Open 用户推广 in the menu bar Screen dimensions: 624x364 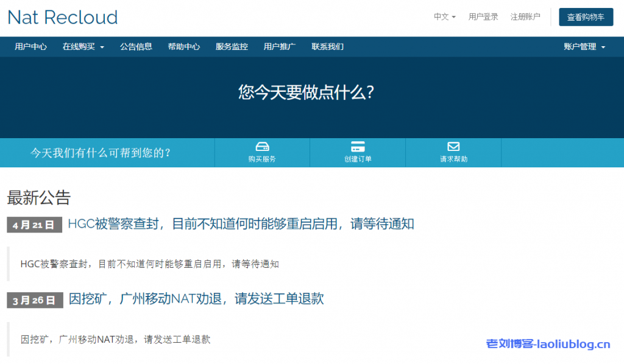click(x=278, y=46)
